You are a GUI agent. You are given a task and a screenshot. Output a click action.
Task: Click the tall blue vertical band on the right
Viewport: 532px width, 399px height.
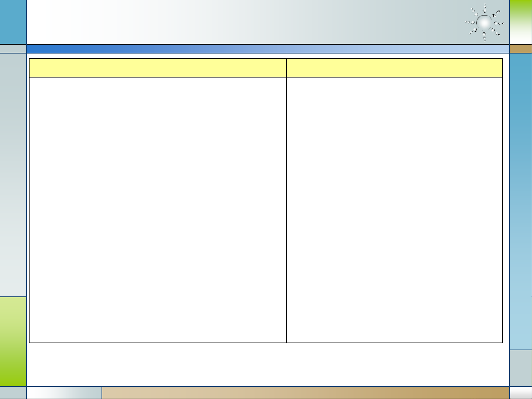click(521, 201)
